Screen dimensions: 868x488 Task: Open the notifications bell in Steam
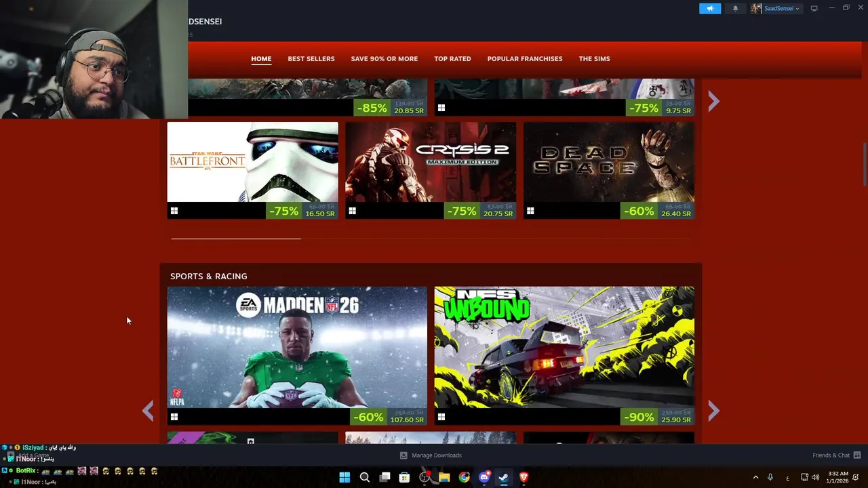(x=735, y=8)
